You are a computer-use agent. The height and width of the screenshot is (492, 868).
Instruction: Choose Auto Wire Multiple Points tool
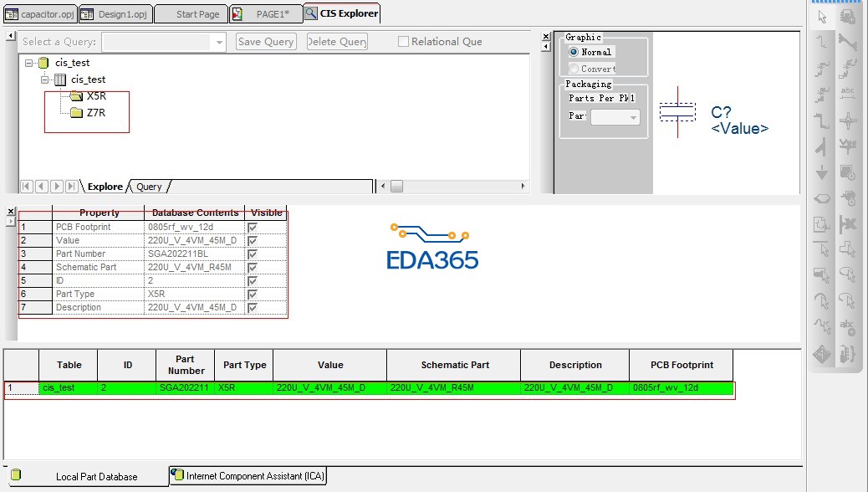(848, 68)
